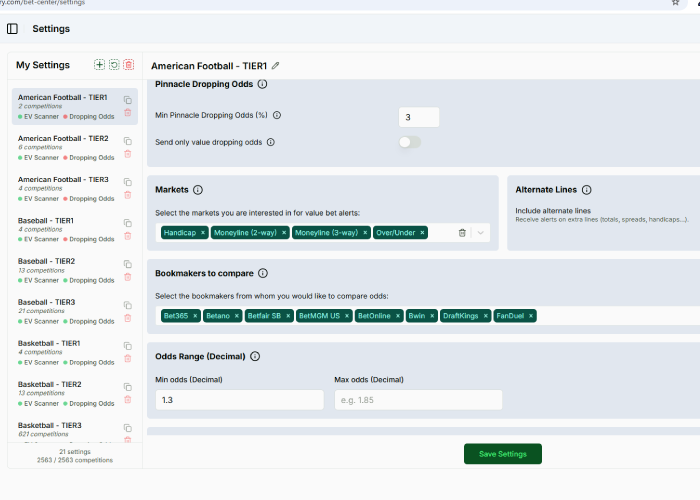This screenshot has width=700, height=500.
Task: Delete Baseball - TIER2 setting
Action: 128,277
